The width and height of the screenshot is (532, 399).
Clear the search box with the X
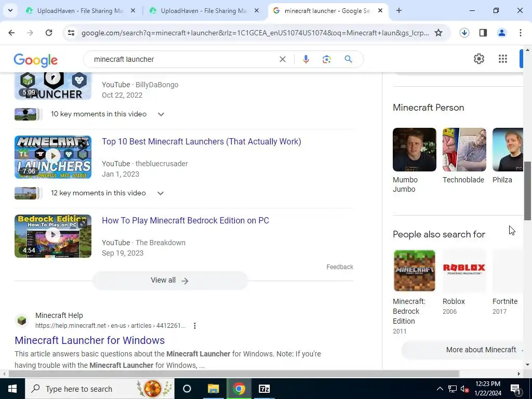click(x=282, y=59)
